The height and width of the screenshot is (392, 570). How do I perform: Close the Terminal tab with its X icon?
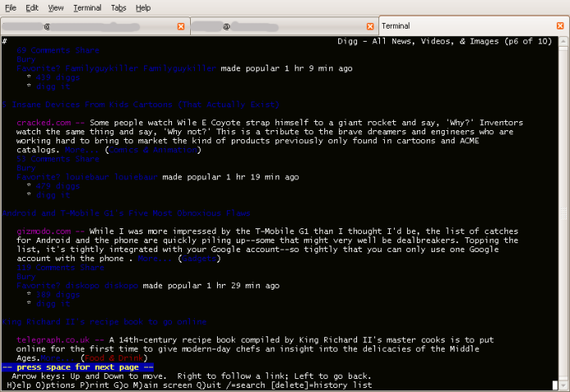(x=560, y=26)
